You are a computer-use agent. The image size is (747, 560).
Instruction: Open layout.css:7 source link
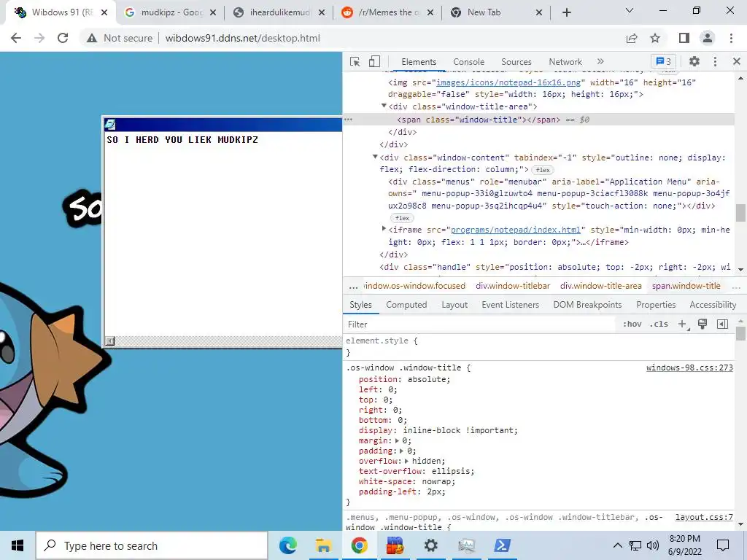704,517
